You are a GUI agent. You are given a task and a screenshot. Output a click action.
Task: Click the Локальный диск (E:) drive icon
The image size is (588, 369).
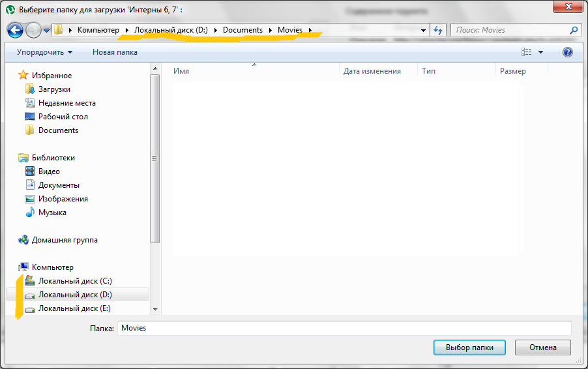[30, 310]
